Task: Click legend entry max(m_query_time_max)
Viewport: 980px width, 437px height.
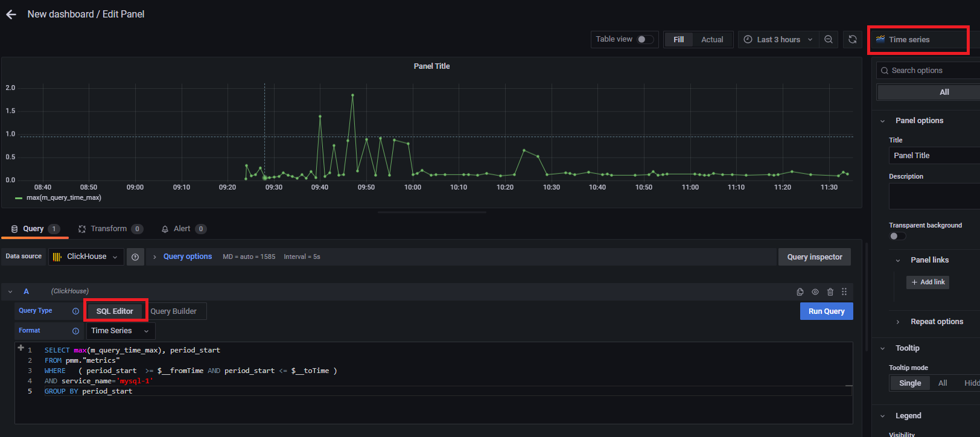Action: [63, 197]
